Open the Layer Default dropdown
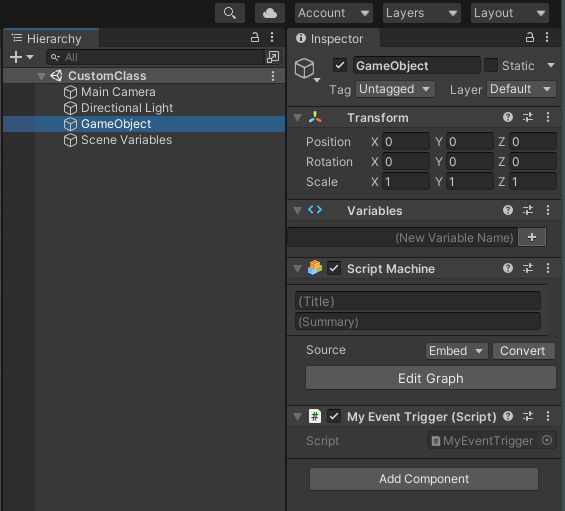Image resolution: width=565 pixels, height=511 pixels. click(521, 89)
